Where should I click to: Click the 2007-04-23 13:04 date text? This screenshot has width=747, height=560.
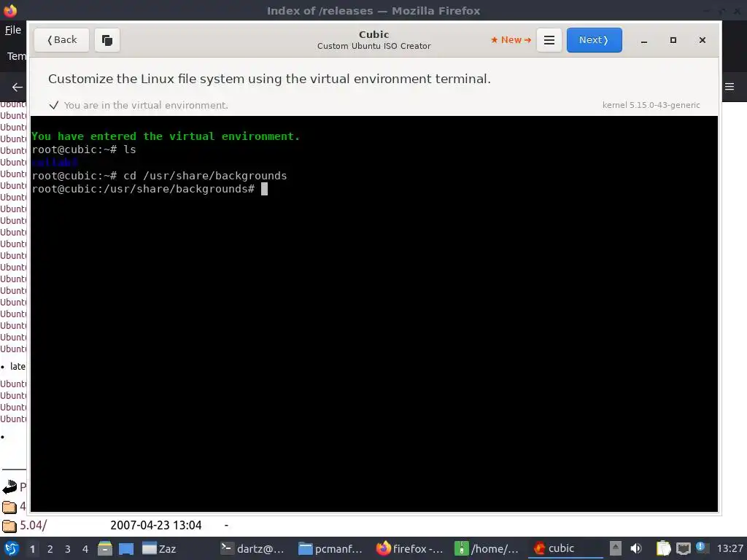[156, 525]
